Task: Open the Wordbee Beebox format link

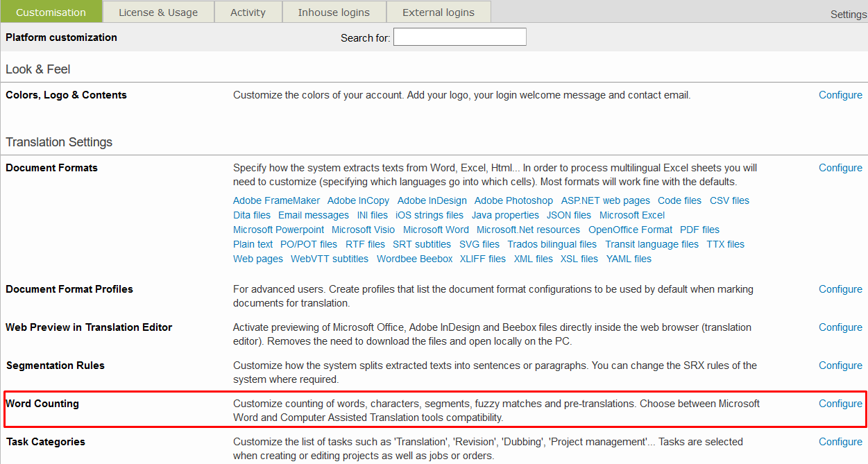Action: (414, 259)
